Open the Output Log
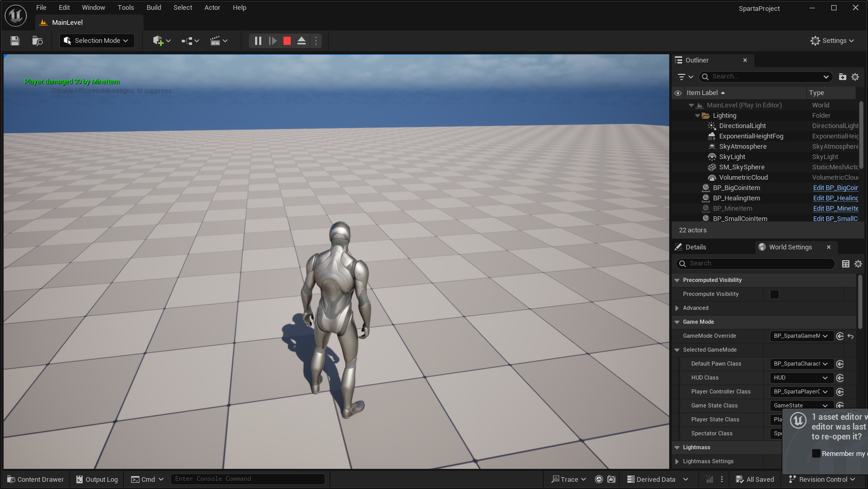Viewport: 868px width, 489px height. (x=97, y=479)
